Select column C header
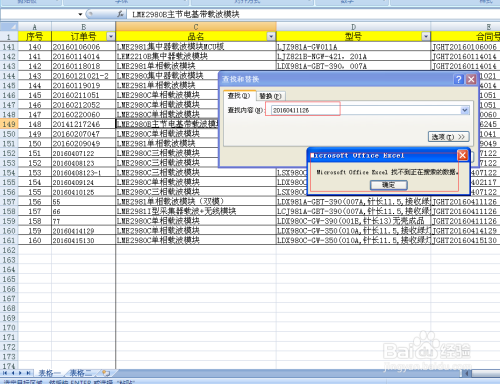Image resolution: width=500 pixels, height=384 pixels. (196, 27)
